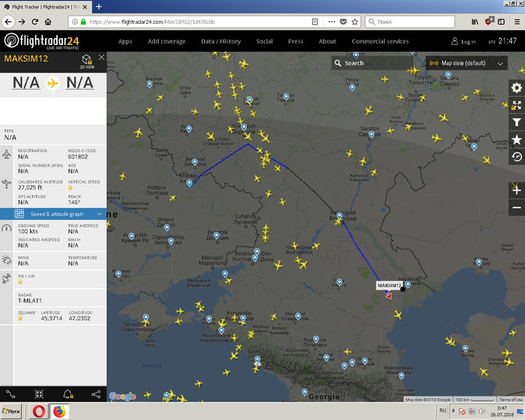Click the share flight icon

96,394
